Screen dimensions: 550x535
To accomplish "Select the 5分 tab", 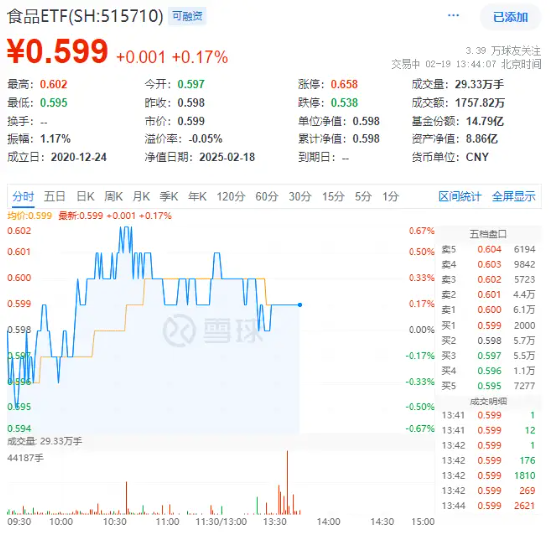I will (x=363, y=196).
